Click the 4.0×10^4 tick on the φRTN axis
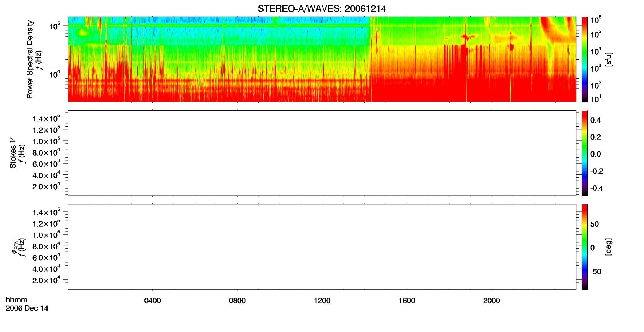This screenshot has height=332, width=644. [x=46, y=269]
